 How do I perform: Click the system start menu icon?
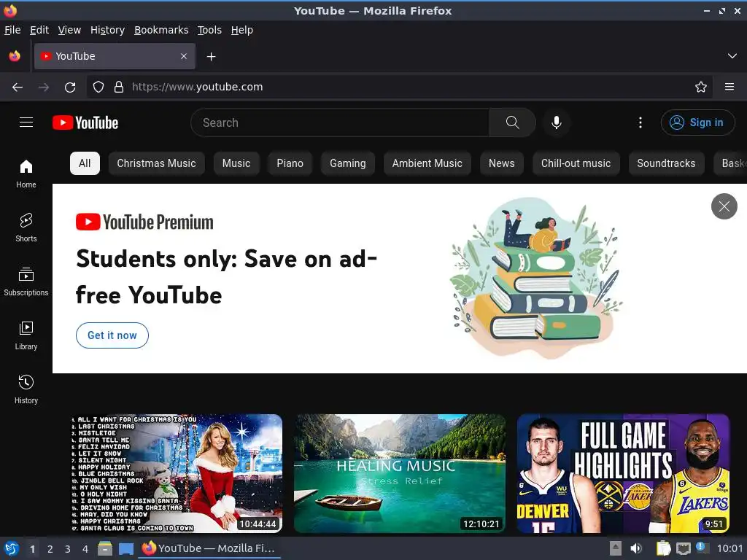pyautogui.click(x=11, y=548)
